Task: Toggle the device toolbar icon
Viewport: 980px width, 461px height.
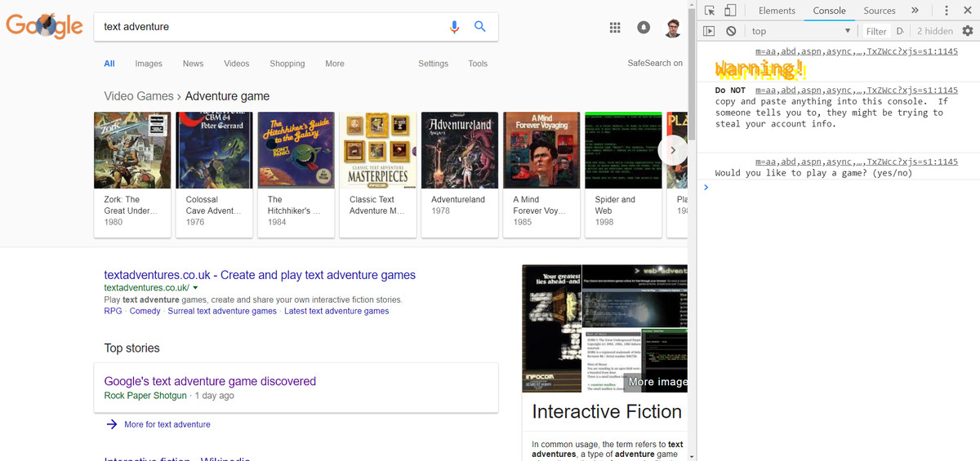Action: (730, 11)
